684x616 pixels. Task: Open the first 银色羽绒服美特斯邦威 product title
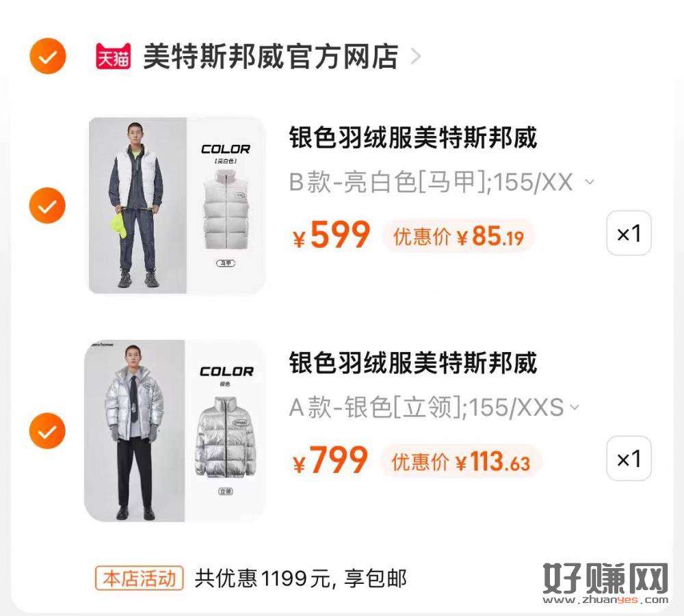[x=412, y=137]
